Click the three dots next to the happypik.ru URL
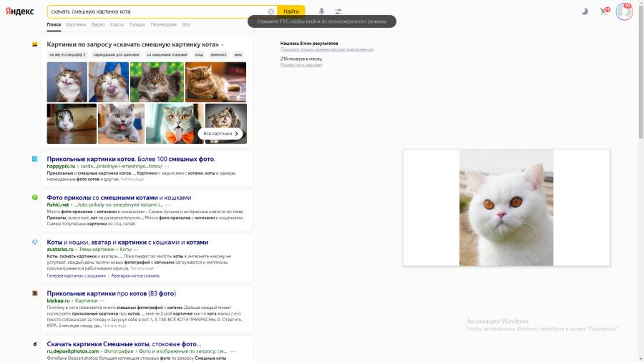Viewport: 644px width, 362px height. click(x=167, y=166)
